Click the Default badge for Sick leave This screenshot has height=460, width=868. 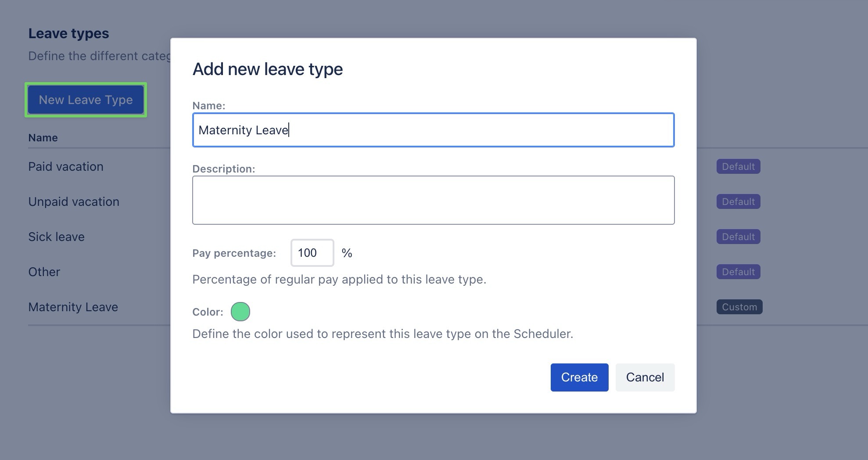[x=738, y=237]
